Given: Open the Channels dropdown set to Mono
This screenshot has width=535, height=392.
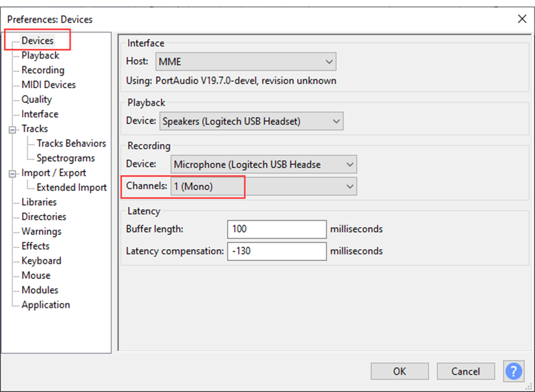Looking at the screenshot, I should 263,187.
